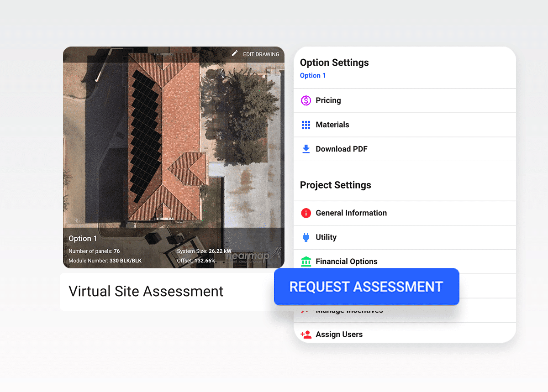This screenshot has height=392, width=548.
Task: Click the green bank Financial Options icon
Action: coord(306,261)
